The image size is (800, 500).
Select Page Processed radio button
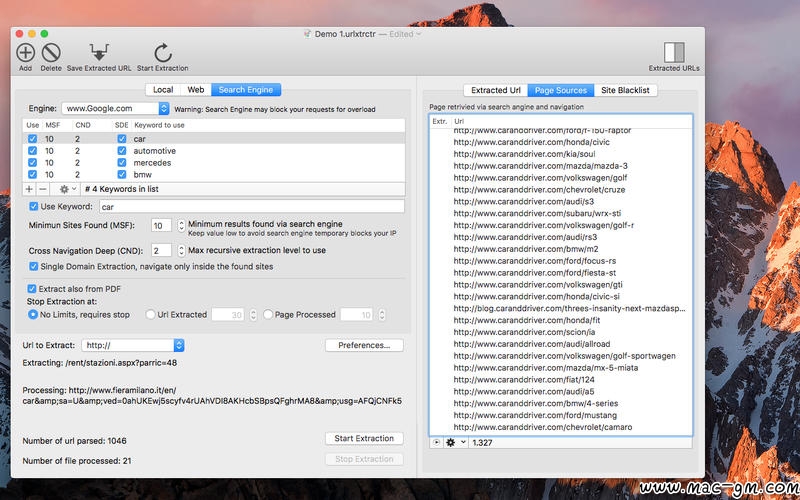click(268, 314)
